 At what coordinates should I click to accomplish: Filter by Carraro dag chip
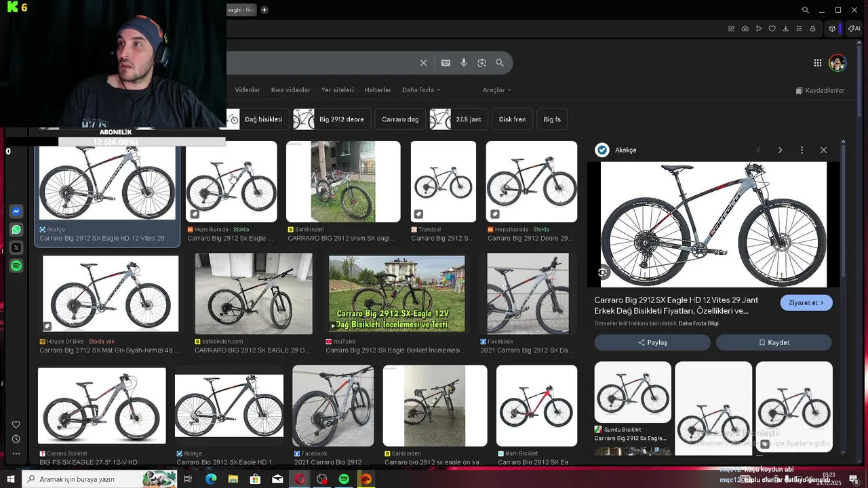pos(400,119)
